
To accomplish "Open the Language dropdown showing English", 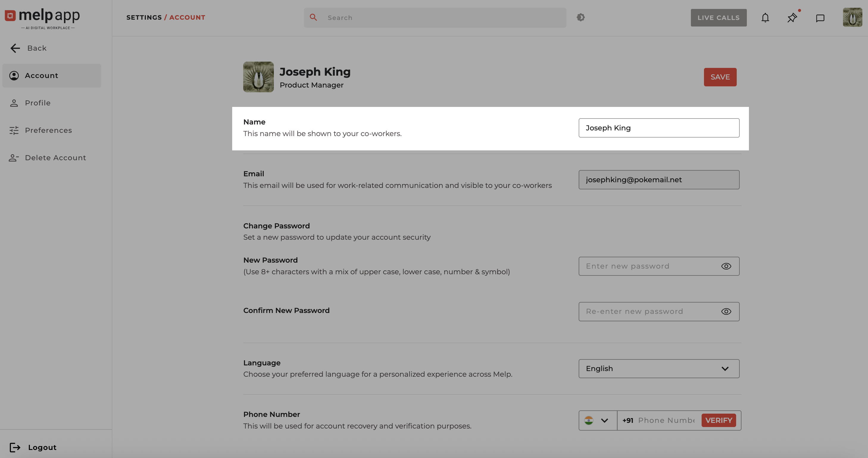I will click(659, 368).
